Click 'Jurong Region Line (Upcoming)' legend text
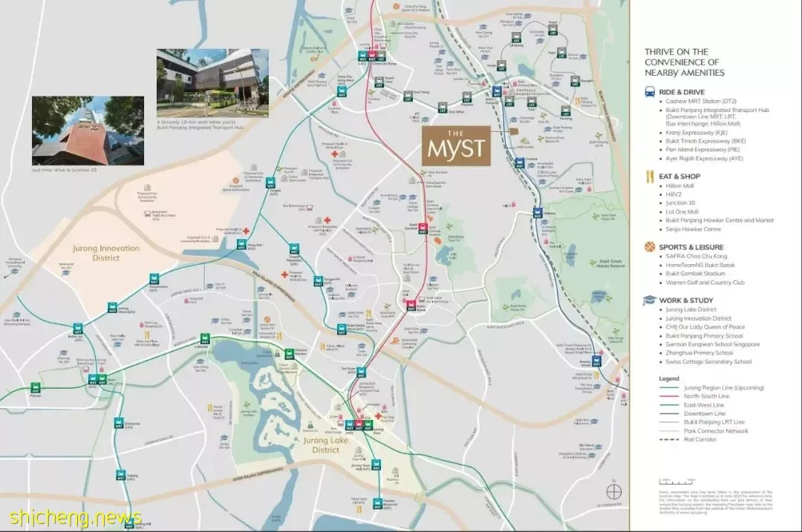 724,388
